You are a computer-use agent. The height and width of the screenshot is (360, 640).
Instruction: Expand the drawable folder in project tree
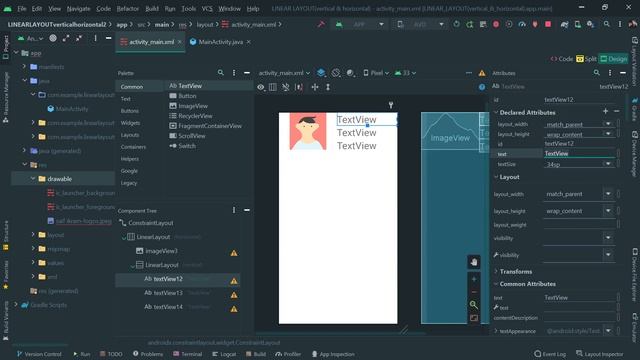33,179
